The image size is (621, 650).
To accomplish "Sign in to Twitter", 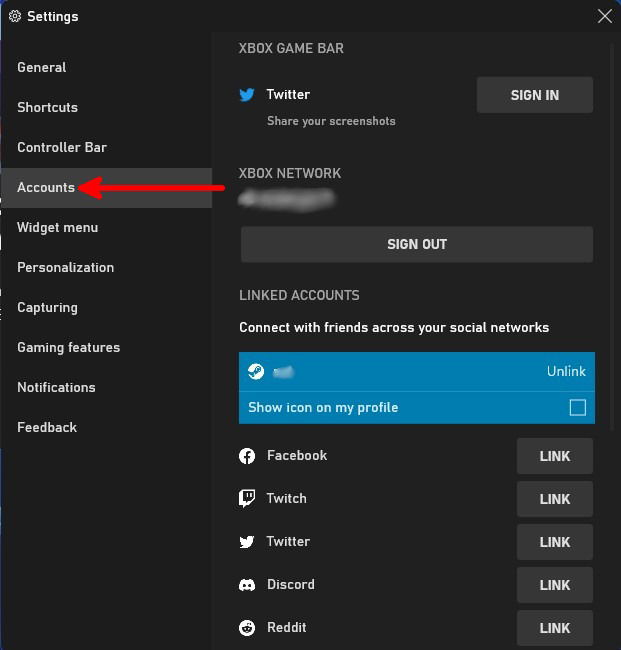I will pyautogui.click(x=535, y=95).
